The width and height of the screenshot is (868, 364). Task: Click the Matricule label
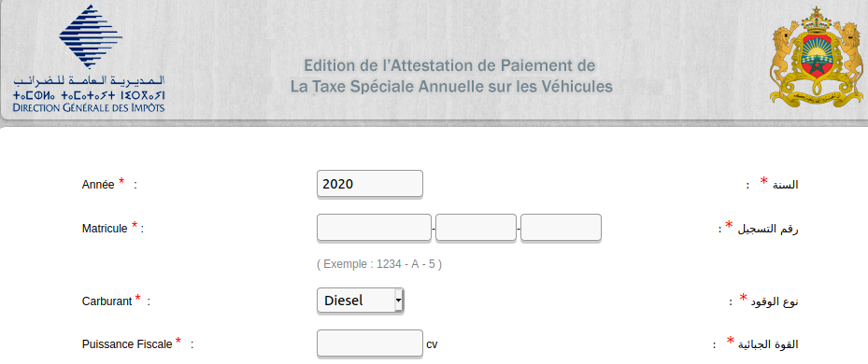pyautogui.click(x=105, y=228)
